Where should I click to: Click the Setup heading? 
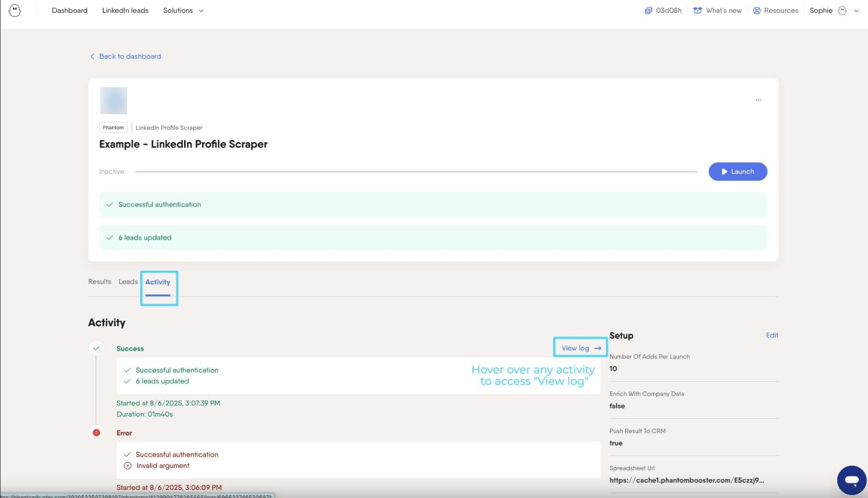621,335
